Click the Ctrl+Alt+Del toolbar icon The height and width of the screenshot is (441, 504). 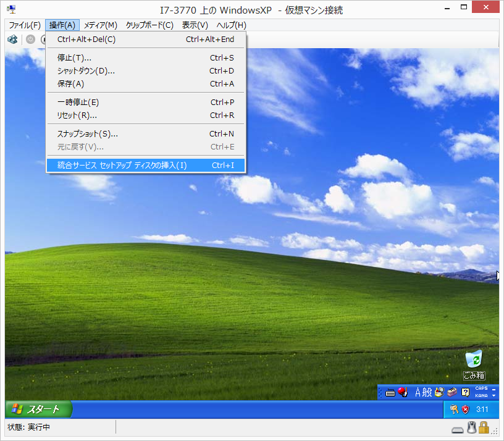point(12,40)
